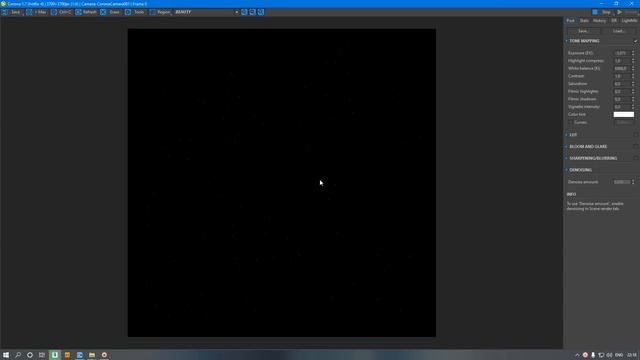Click the rendered image in the frame buffer

tap(282, 183)
